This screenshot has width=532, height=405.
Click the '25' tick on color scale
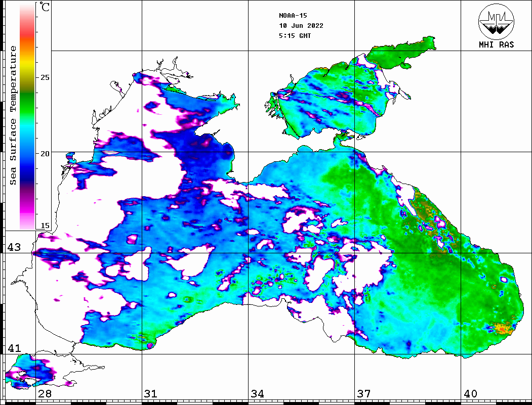point(45,77)
